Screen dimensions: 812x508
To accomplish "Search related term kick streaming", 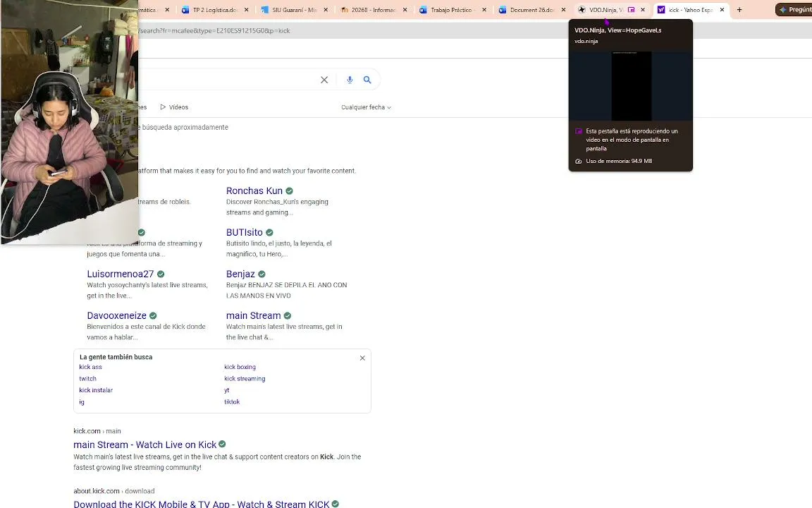I will pyautogui.click(x=245, y=379).
